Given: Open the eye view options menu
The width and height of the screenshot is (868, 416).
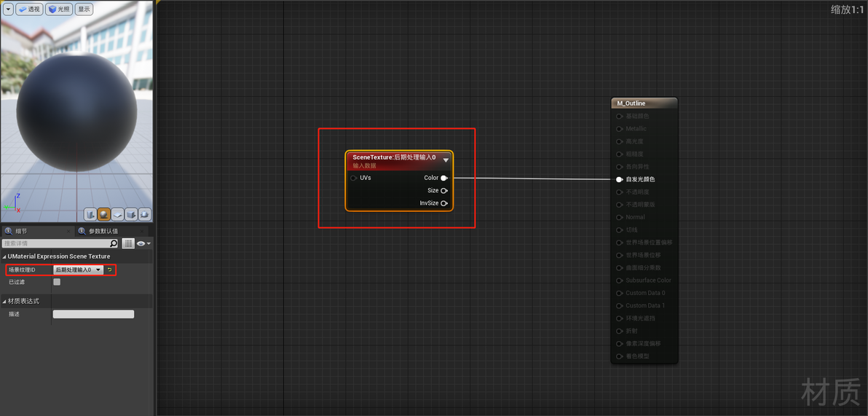Looking at the screenshot, I should [x=143, y=243].
